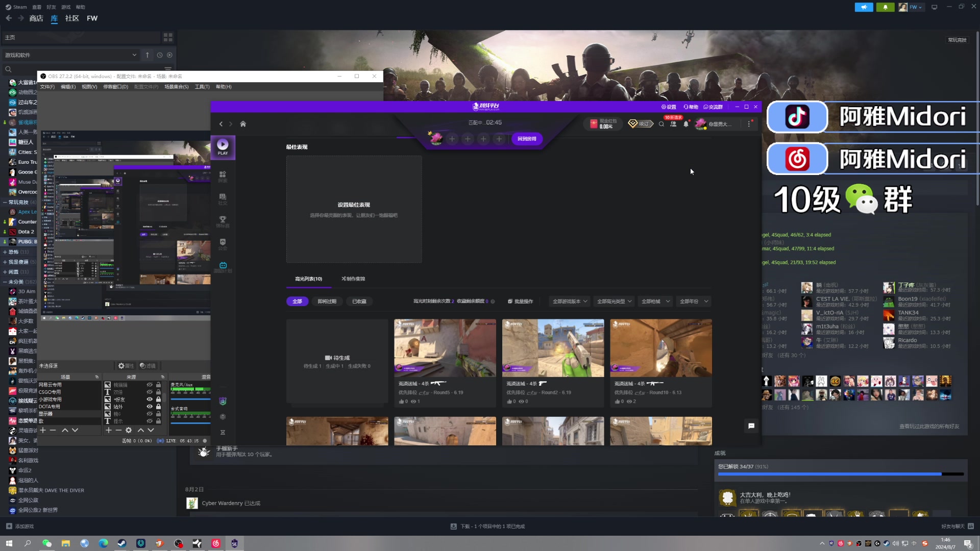Open the 全部枪械 dropdown
This screenshot has height=551, width=980.
655,302
